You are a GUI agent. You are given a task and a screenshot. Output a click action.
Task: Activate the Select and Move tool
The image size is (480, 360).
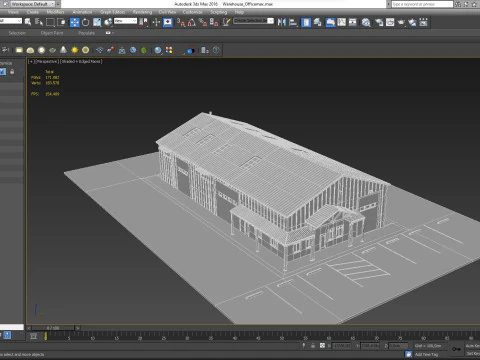[x=74, y=22]
